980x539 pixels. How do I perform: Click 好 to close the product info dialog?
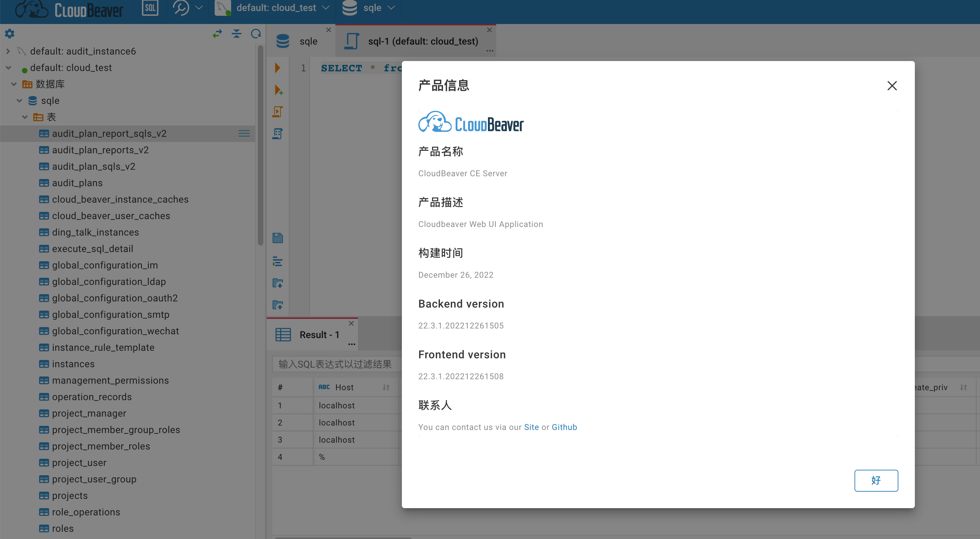876,480
